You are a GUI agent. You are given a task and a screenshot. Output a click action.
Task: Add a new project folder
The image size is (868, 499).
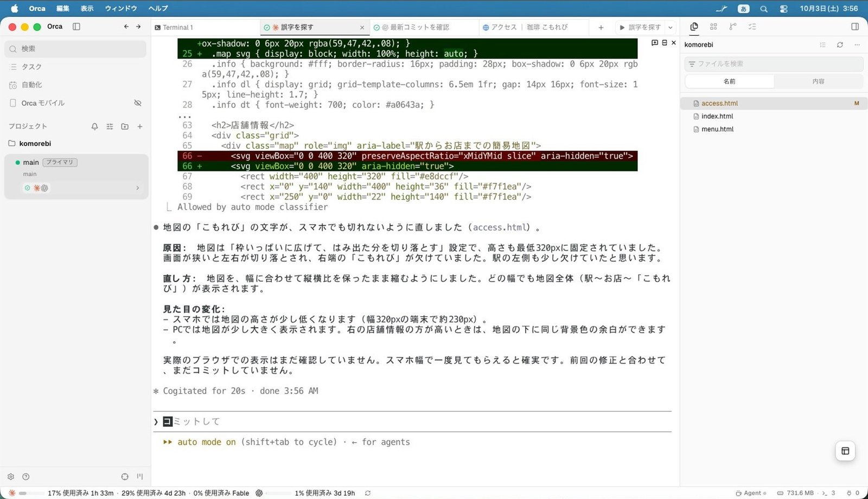tap(125, 126)
